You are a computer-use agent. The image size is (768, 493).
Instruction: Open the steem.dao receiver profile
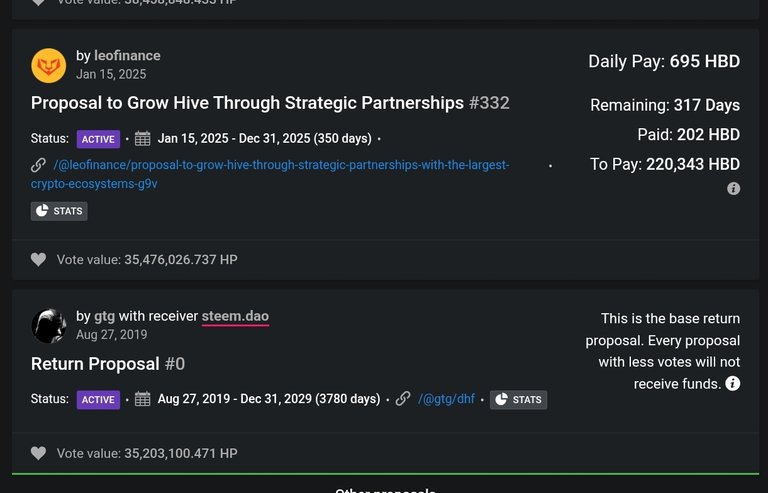pos(235,316)
